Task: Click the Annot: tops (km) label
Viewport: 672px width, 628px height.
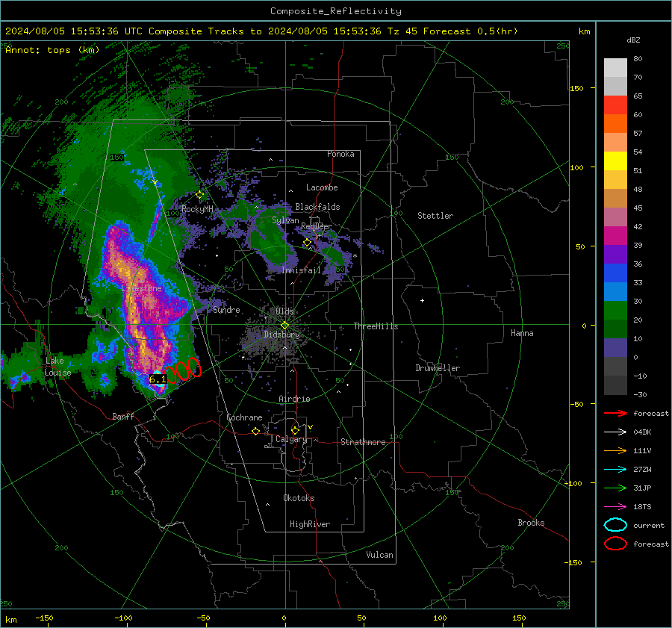Action: click(52, 50)
